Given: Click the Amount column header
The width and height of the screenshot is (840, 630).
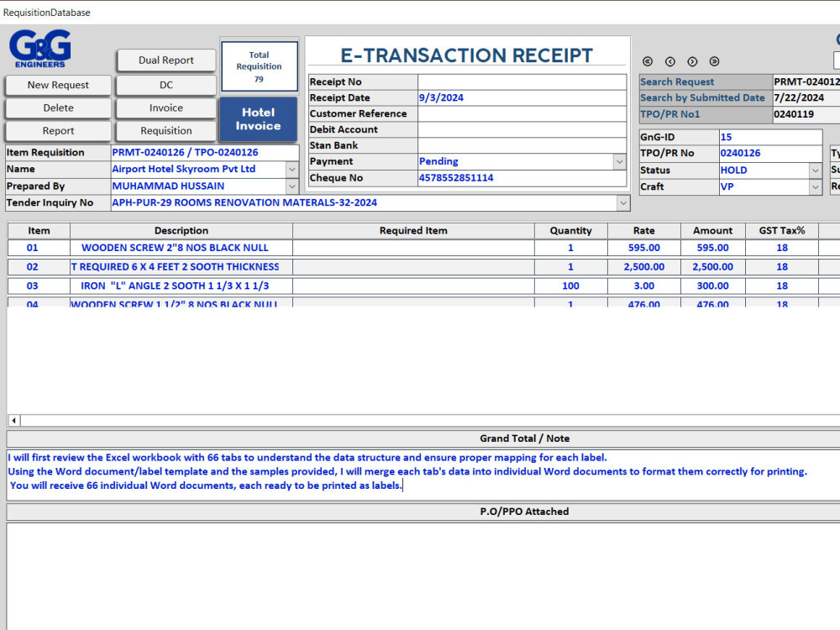Looking at the screenshot, I should pyautogui.click(x=712, y=231).
